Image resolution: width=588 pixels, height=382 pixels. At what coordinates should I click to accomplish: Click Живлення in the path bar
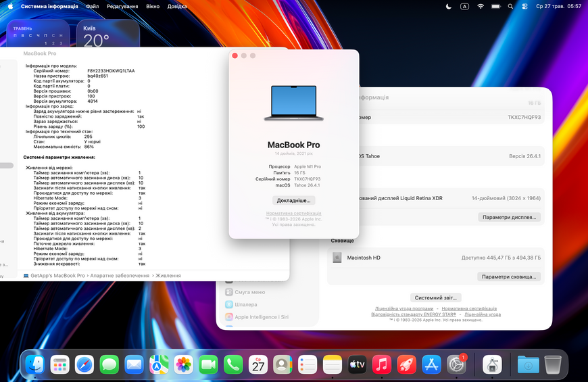point(168,275)
